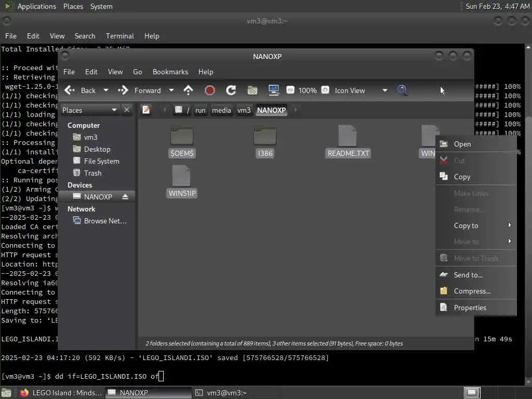532x399 pixels.
Task: Select the I386 folder icon
Action: [265, 136]
